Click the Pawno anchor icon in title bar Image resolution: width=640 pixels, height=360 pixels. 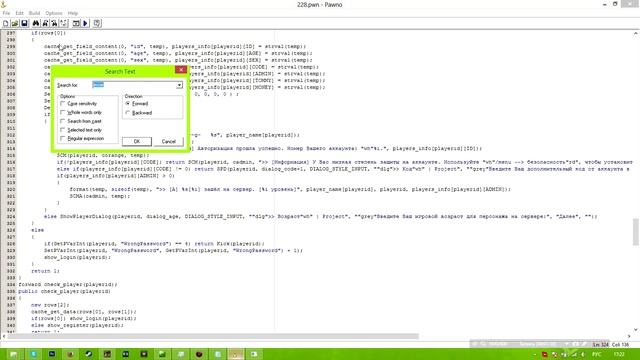point(4,4)
